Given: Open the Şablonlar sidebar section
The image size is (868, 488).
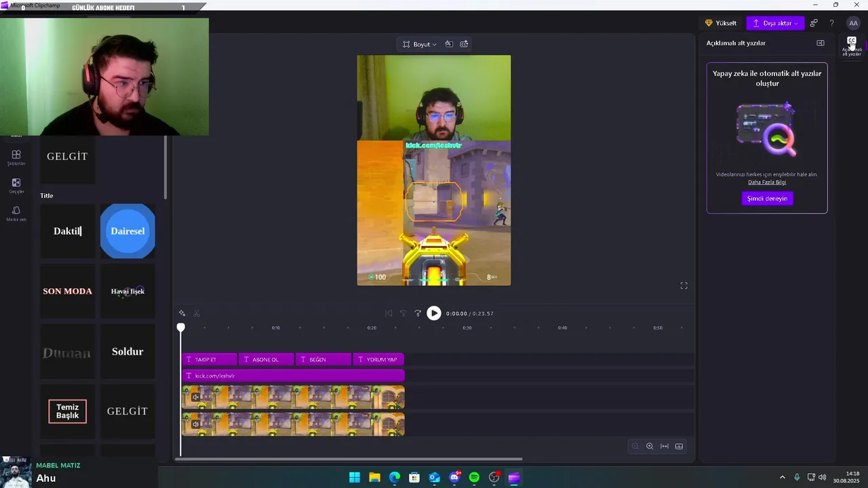Looking at the screenshot, I should pyautogui.click(x=16, y=157).
